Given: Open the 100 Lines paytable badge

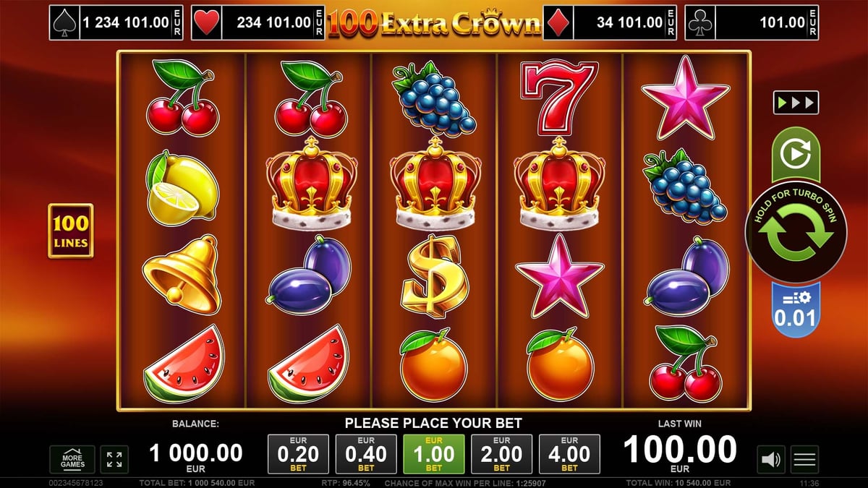Looking at the screenshot, I should coord(70,231).
